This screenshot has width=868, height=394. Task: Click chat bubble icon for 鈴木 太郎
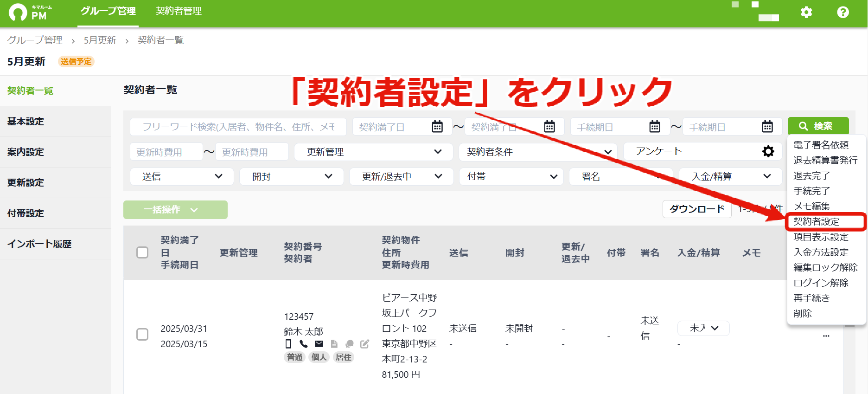click(350, 344)
